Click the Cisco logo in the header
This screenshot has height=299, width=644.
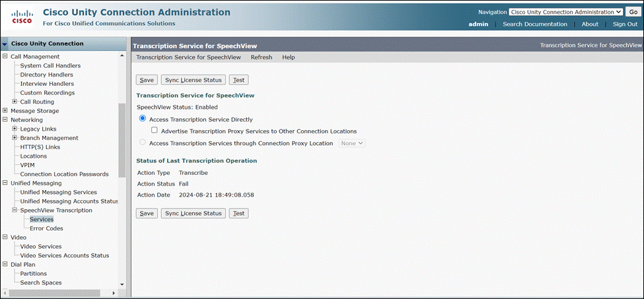(x=22, y=17)
